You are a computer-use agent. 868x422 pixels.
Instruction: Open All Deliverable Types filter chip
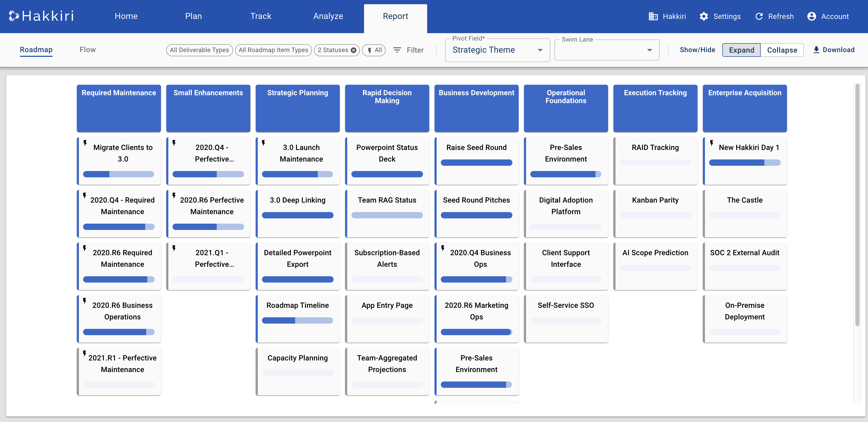pos(199,50)
